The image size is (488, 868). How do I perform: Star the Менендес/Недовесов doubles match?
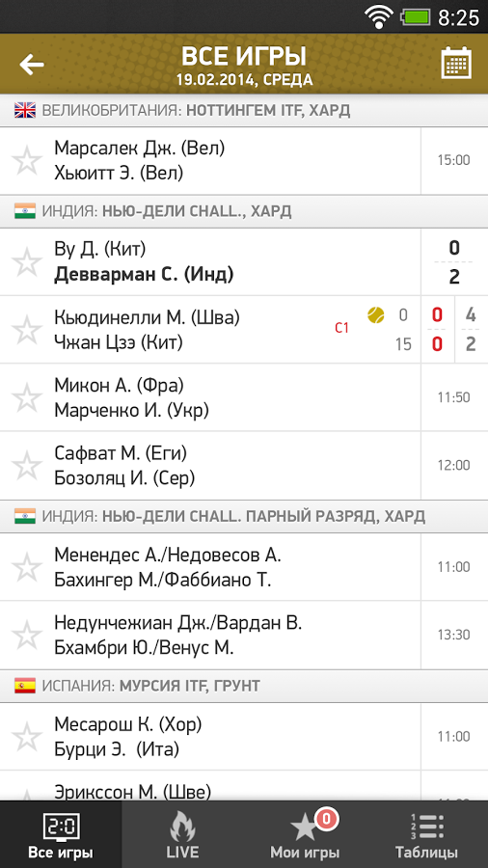(x=27, y=567)
